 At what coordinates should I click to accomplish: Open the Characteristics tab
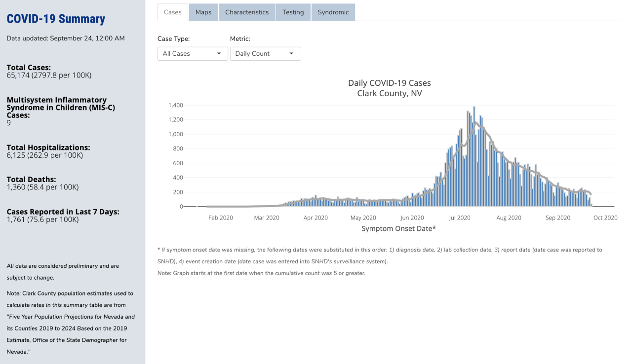247,12
